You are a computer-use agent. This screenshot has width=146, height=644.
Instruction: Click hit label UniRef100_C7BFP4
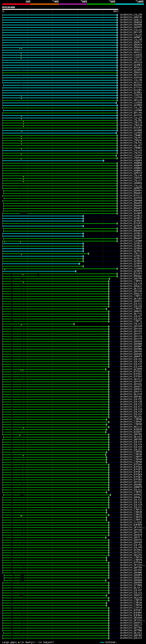pyautogui.click(x=131, y=281)
